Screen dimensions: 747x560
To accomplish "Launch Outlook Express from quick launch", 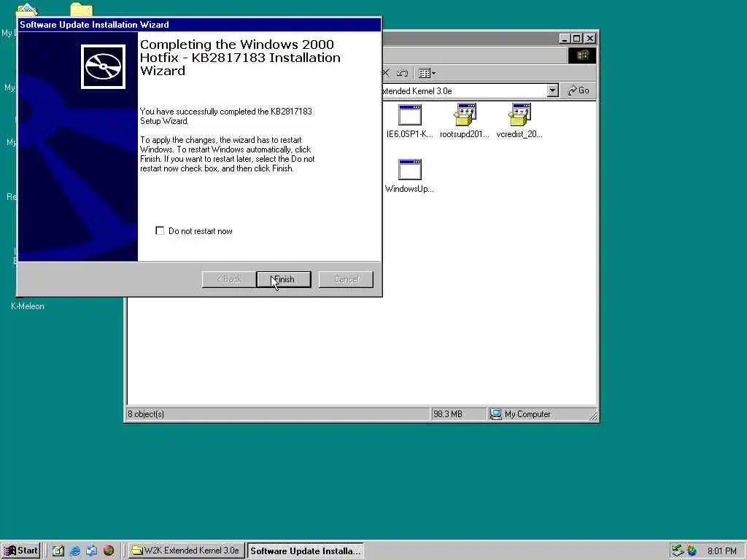I will click(91, 551).
